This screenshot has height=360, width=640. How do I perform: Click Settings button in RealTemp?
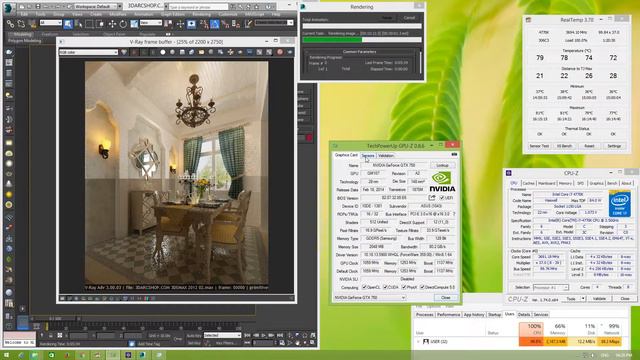(x=614, y=146)
